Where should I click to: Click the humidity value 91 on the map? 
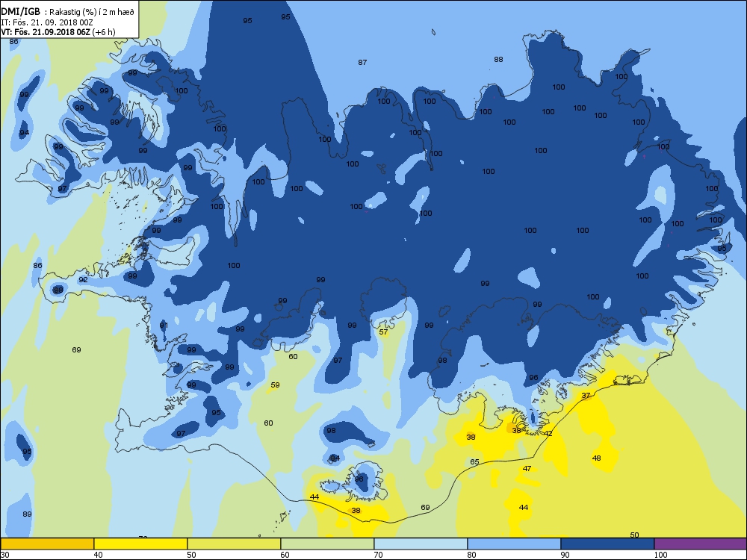[164, 326]
